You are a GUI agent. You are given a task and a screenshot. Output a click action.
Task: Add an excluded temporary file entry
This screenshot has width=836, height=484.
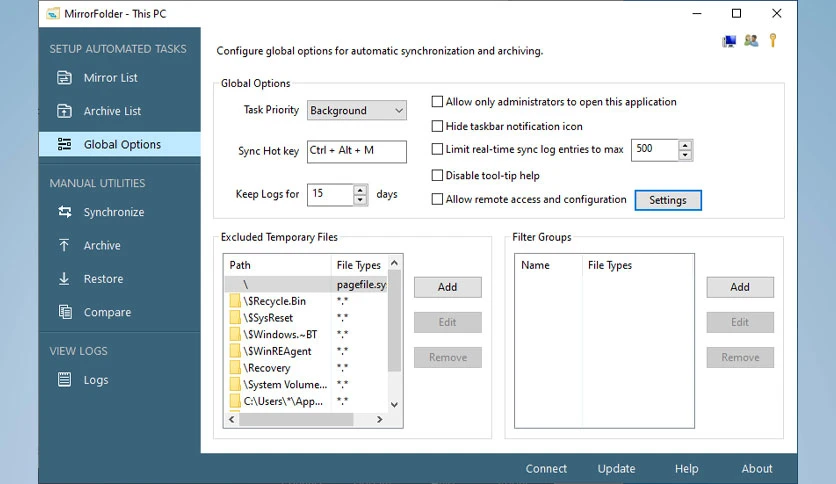coord(447,287)
